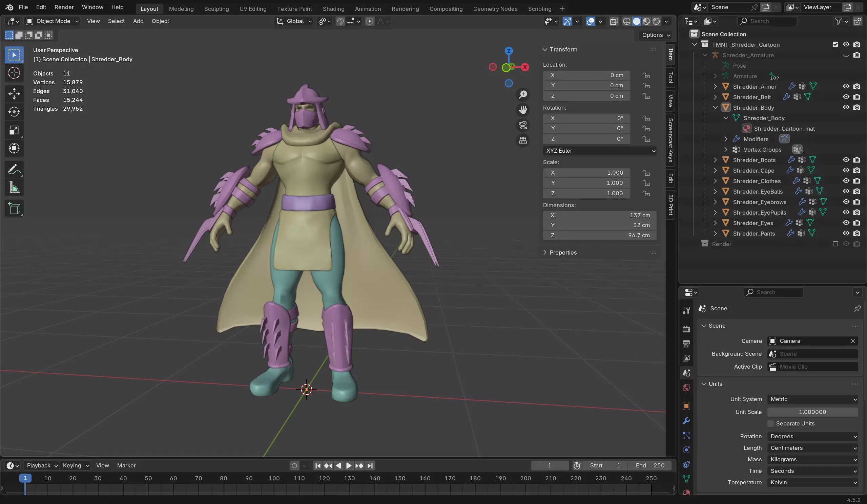Image resolution: width=867 pixels, height=504 pixels.
Task: Open the Length units dropdown
Action: click(813, 447)
